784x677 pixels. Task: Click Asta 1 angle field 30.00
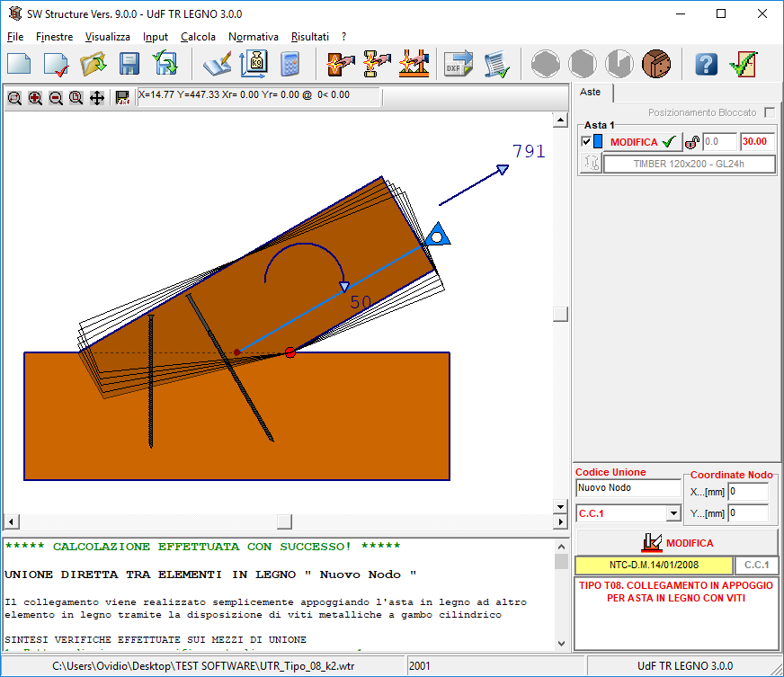click(758, 141)
